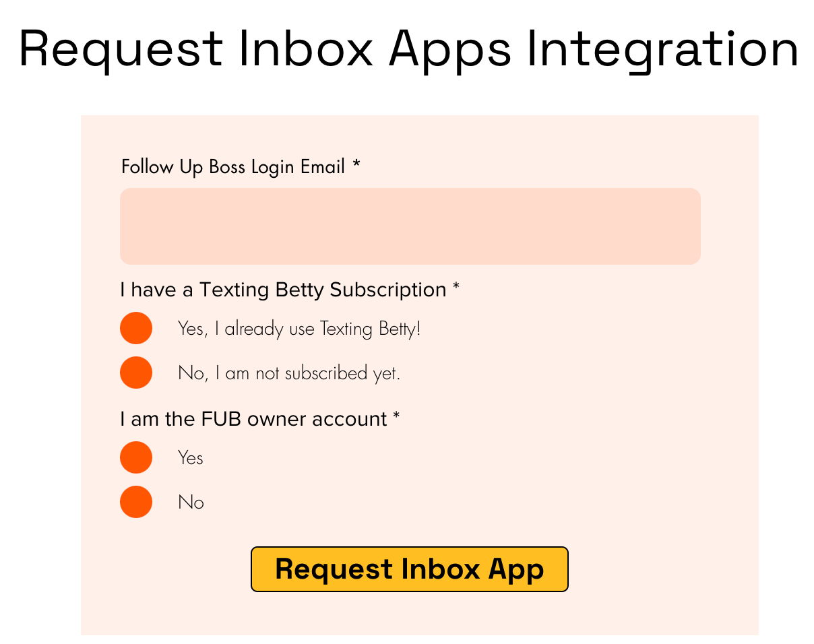814x644 pixels.
Task: Select "No" under FUB owner account question
Action: (136, 501)
